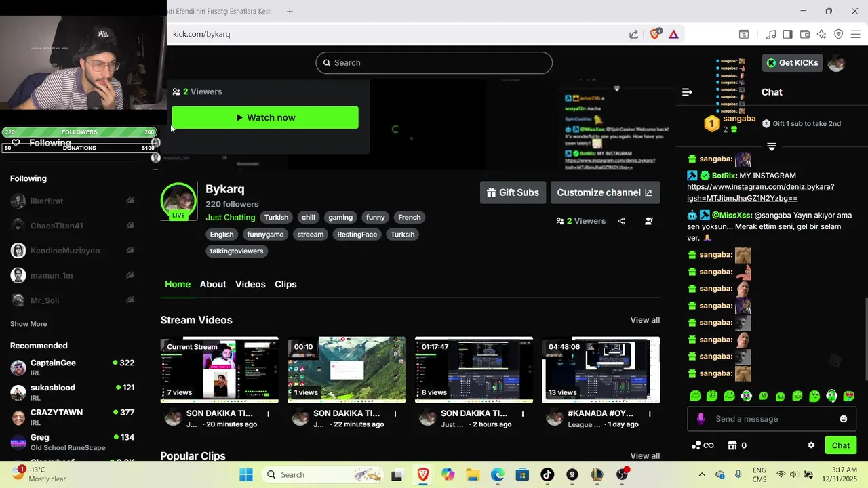This screenshot has width=868, height=488.
Task: Open the Gift Subs button
Action: point(513,192)
